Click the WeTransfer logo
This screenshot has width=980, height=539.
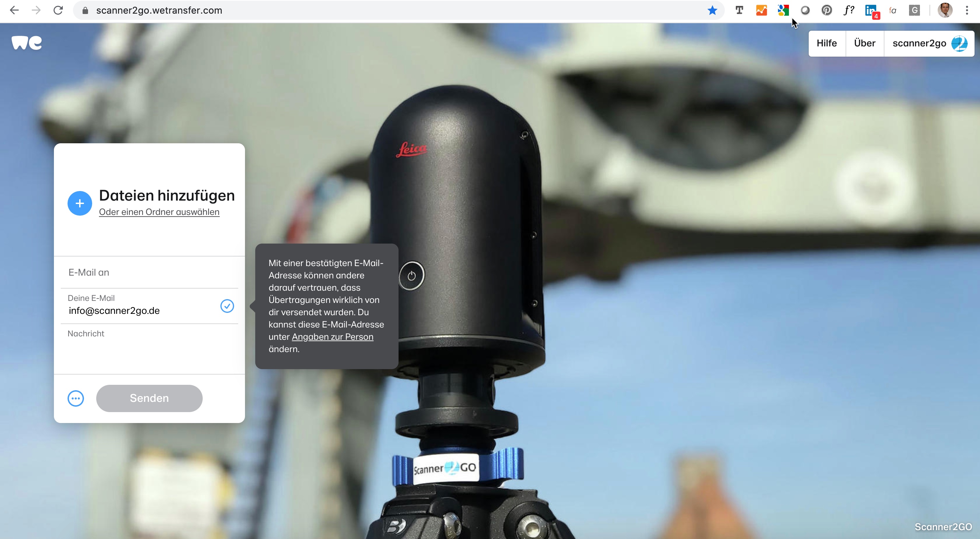tap(27, 43)
